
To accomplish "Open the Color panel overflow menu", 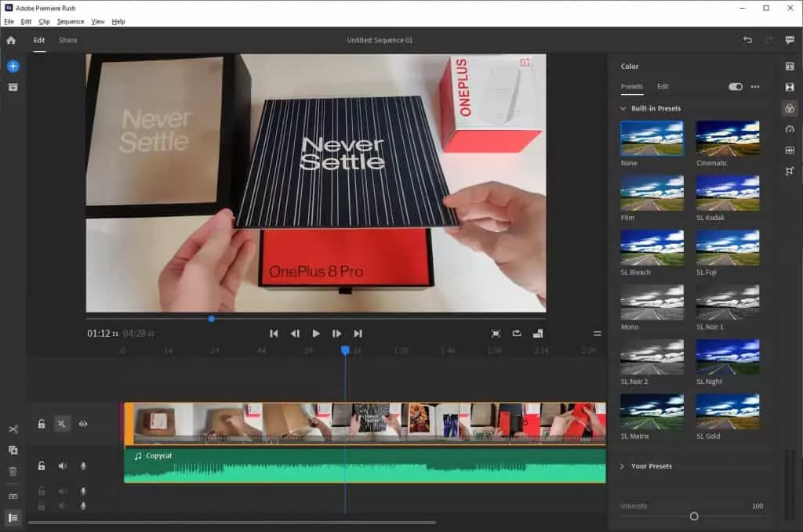I will (x=754, y=87).
